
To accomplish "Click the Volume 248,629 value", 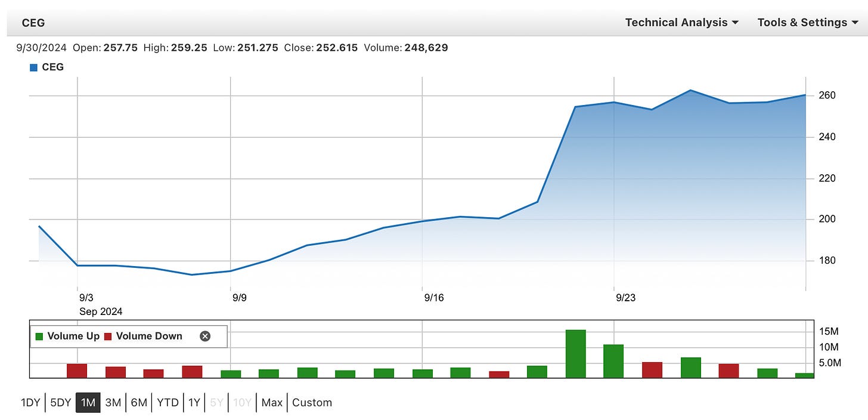I will [426, 48].
